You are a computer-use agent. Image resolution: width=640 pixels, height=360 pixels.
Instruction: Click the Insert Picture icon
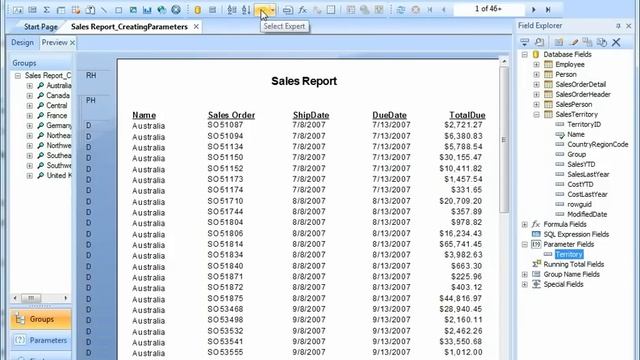(x=133, y=9)
